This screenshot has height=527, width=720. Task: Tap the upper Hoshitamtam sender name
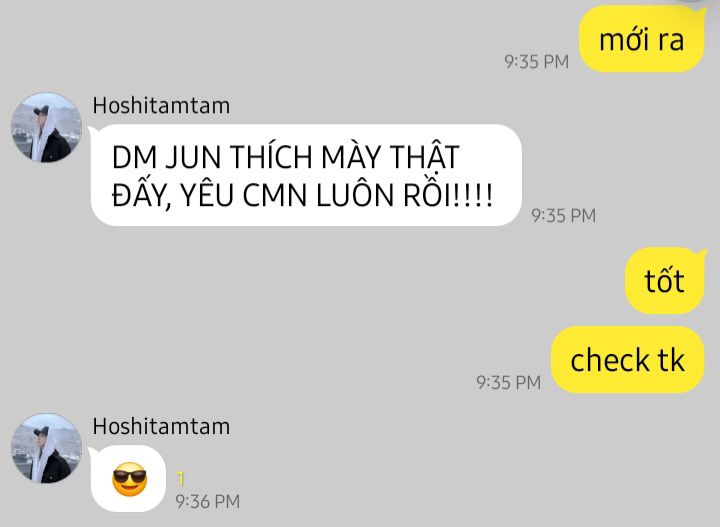[x=161, y=106]
